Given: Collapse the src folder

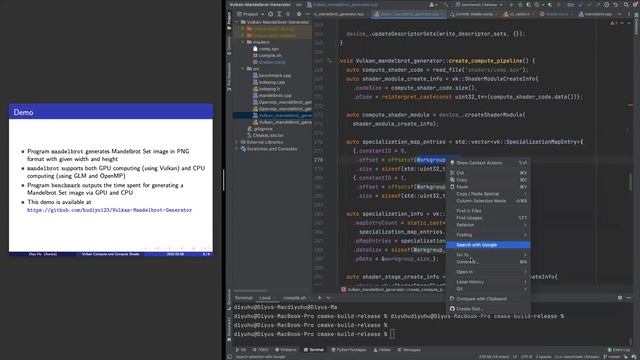Looking at the screenshot, I should pos(243,69).
